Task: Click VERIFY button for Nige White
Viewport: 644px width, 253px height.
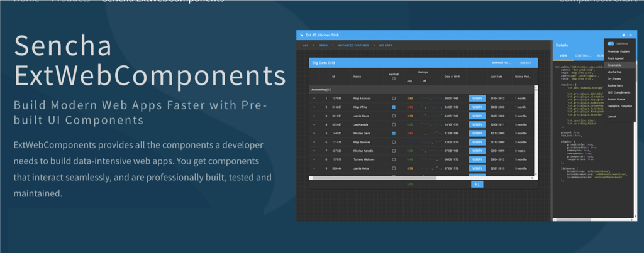Action: pyautogui.click(x=477, y=107)
